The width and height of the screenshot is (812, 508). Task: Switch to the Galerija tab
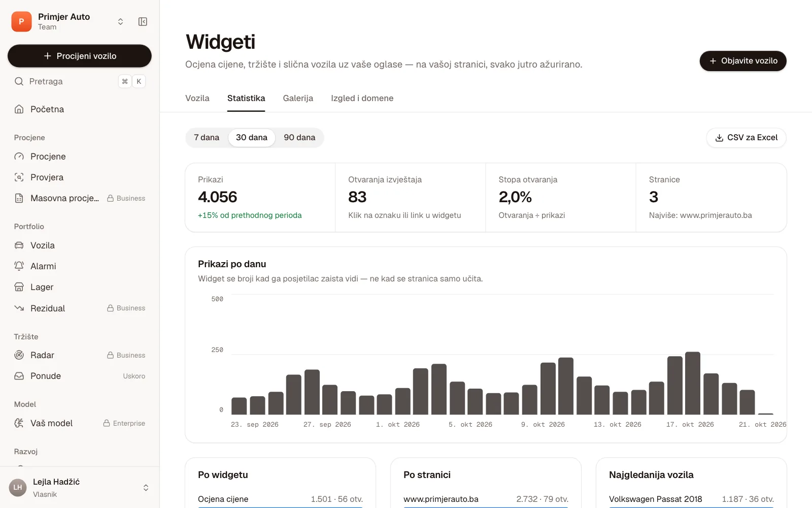pos(298,99)
